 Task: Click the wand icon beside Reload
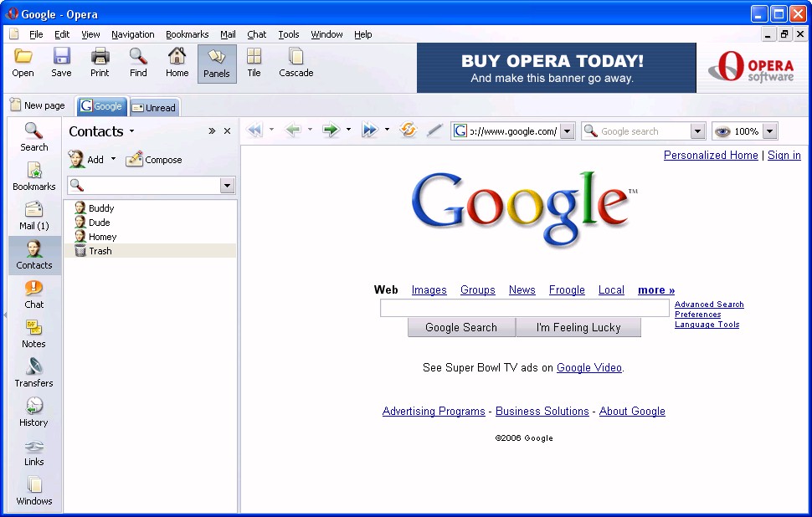434,131
